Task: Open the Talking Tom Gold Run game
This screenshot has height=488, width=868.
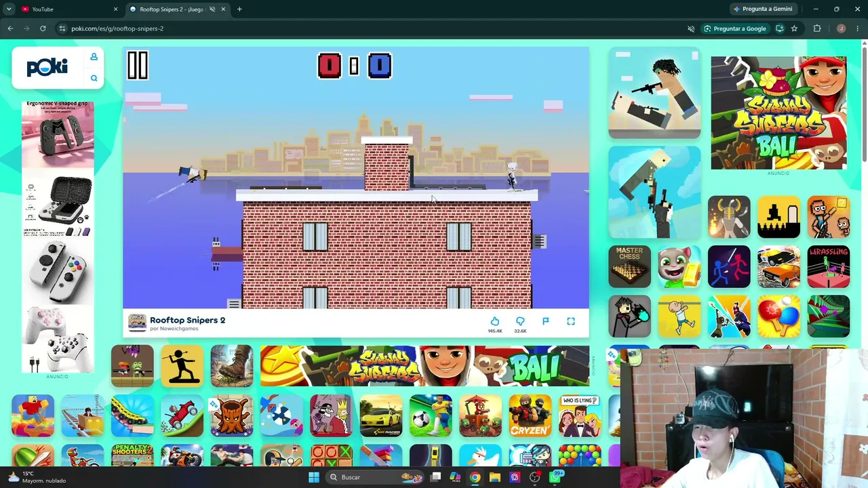Action: [679, 266]
